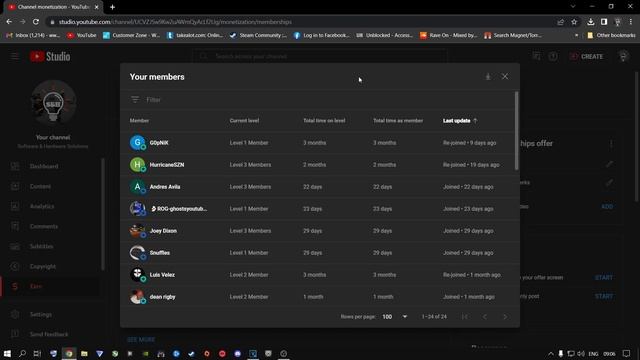This screenshot has width=640, height=360.
Task: Open the YouTube Studio hamburger menu
Action: 15,56
